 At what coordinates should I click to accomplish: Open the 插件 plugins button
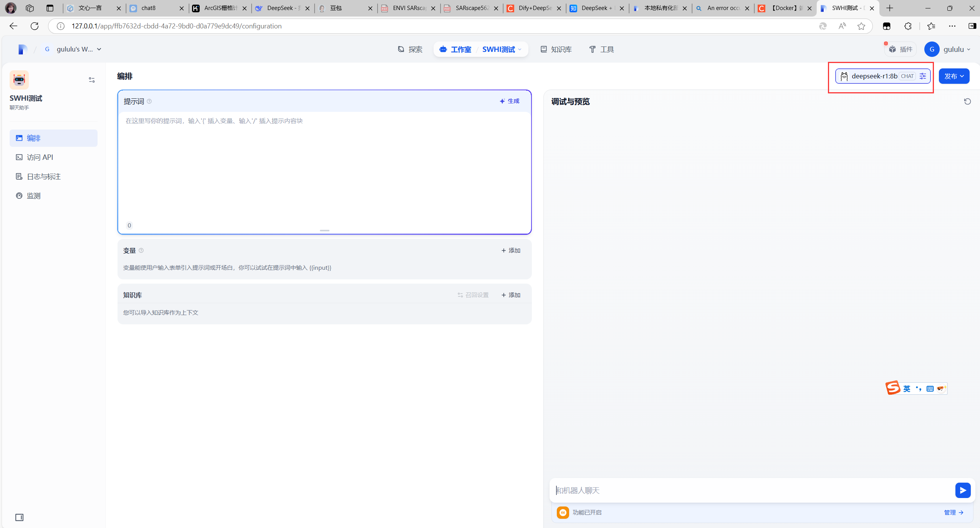coord(901,49)
